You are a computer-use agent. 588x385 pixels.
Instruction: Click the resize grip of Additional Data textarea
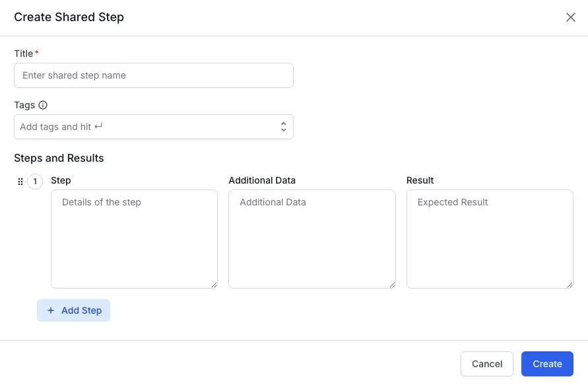(391, 284)
